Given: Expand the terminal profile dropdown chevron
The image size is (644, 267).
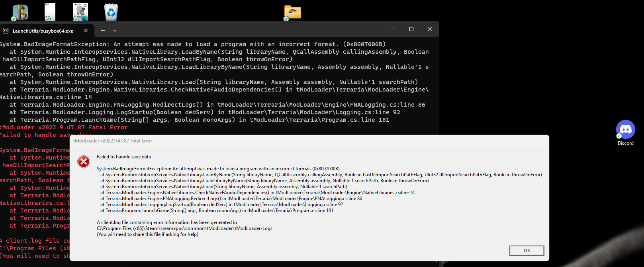Looking at the screenshot, I should (x=115, y=31).
